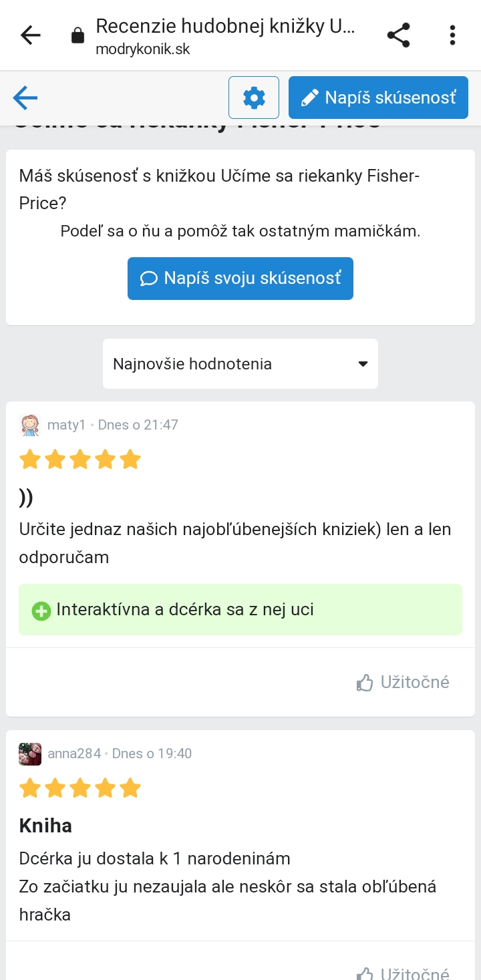Click maty1's avatar picture
Screen dimensions: 481x980
coord(30,425)
